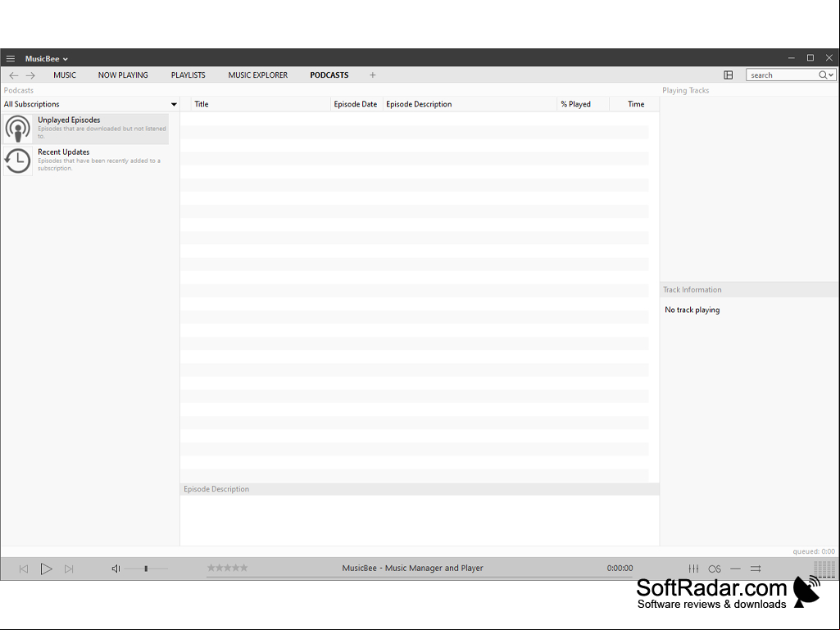This screenshot has height=630, width=840.
Task: Open the MUSIC EXPLORER tab
Action: click(257, 75)
